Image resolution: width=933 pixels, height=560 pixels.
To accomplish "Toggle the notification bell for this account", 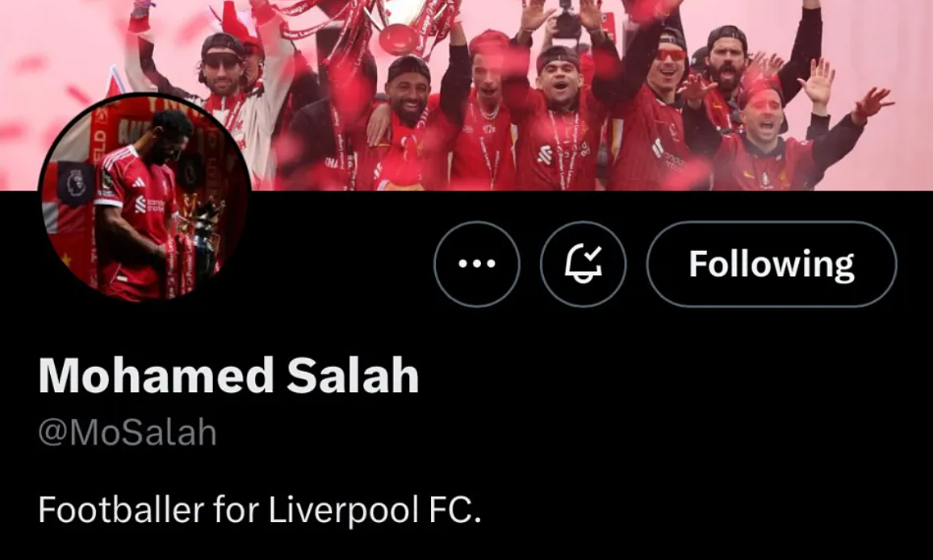I will click(583, 264).
